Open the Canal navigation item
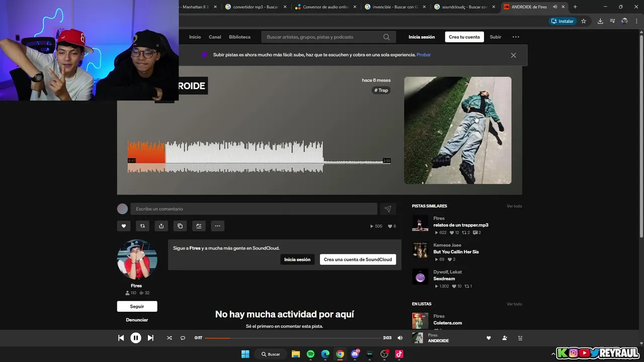 [x=215, y=37]
